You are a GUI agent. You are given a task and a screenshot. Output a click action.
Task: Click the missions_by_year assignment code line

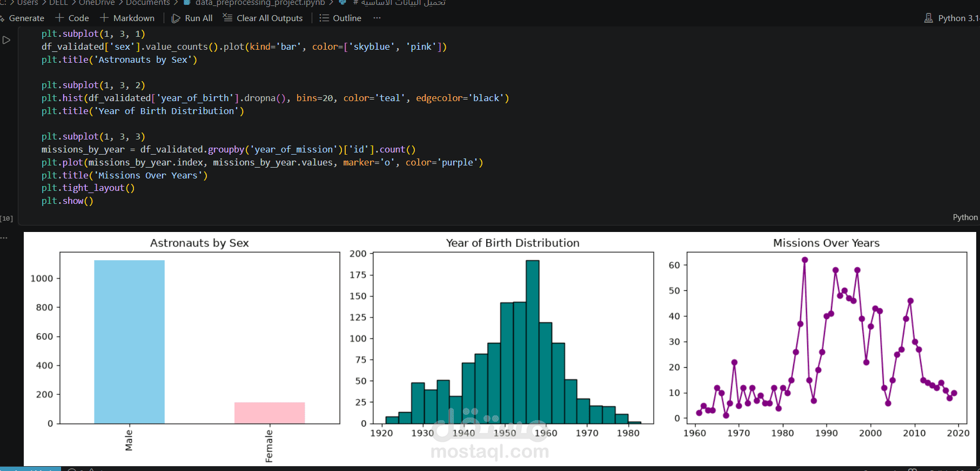(229, 149)
